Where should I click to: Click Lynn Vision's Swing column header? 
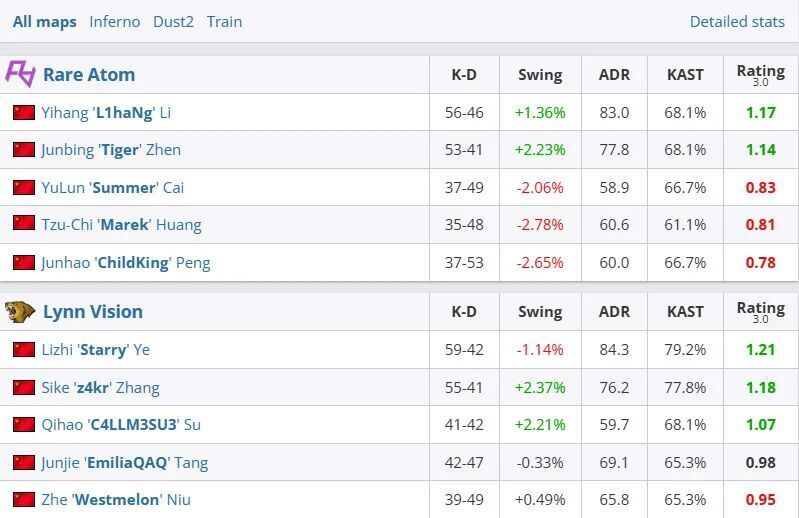click(x=540, y=311)
